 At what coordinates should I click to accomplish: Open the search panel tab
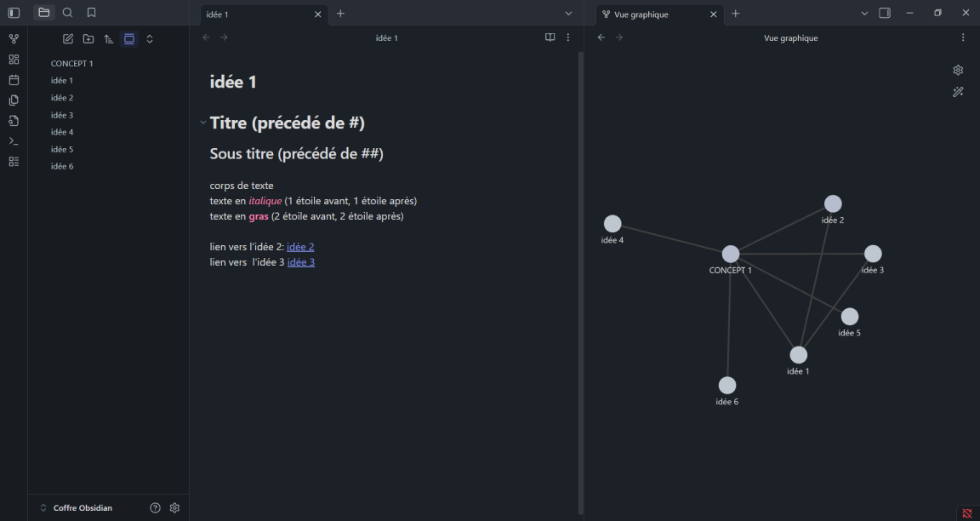68,13
